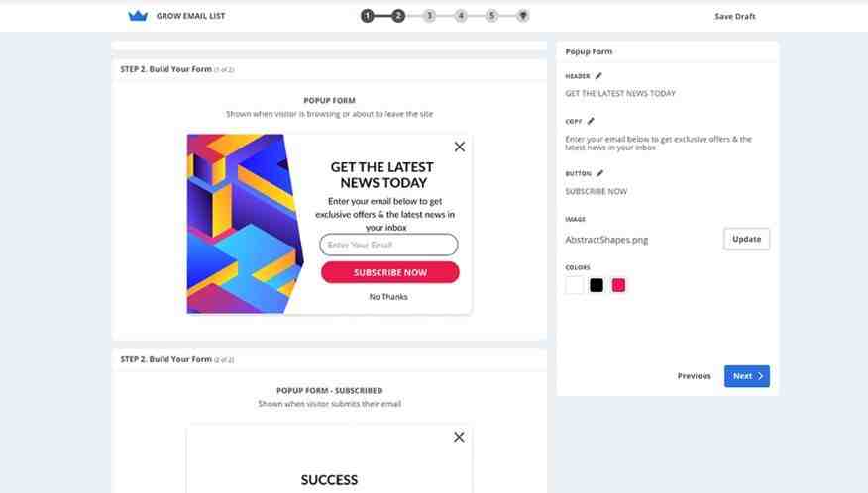This screenshot has height=493, width=868.
Task: Select the final trophy step icon
Action: click(x=522, y=16)
